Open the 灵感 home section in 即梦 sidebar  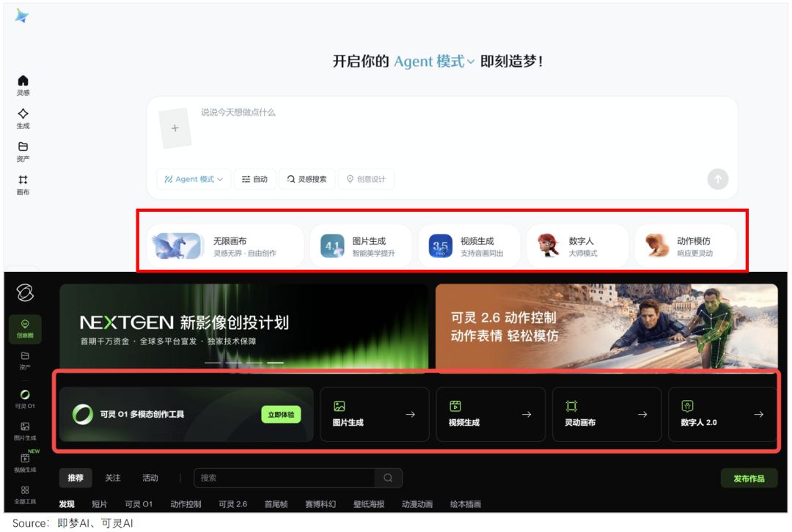[23, 84]
